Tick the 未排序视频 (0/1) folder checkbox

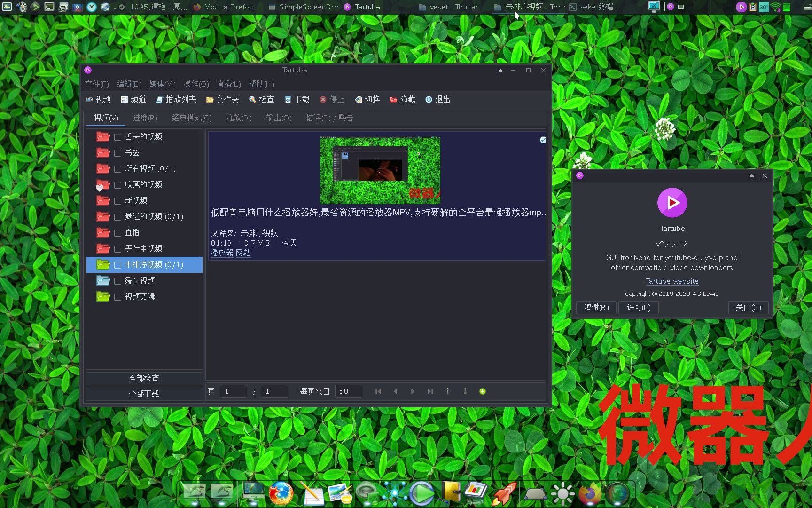(x=117, y=265)
